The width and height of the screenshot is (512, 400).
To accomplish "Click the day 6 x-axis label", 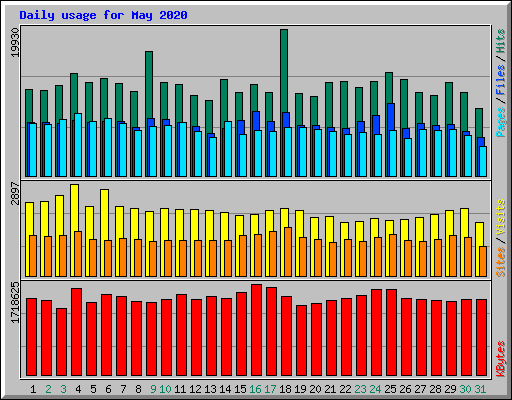I will point(108,389).
